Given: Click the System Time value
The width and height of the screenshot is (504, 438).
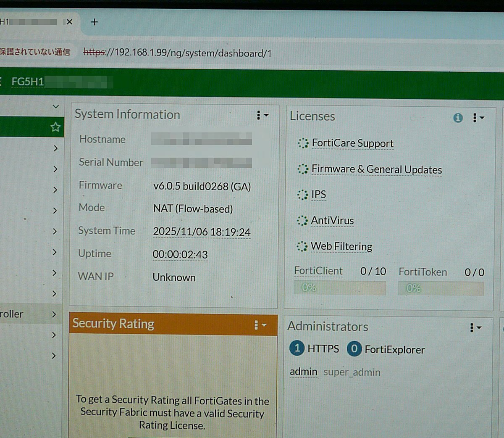Looking at the screenshot, I should coord(202,232).
